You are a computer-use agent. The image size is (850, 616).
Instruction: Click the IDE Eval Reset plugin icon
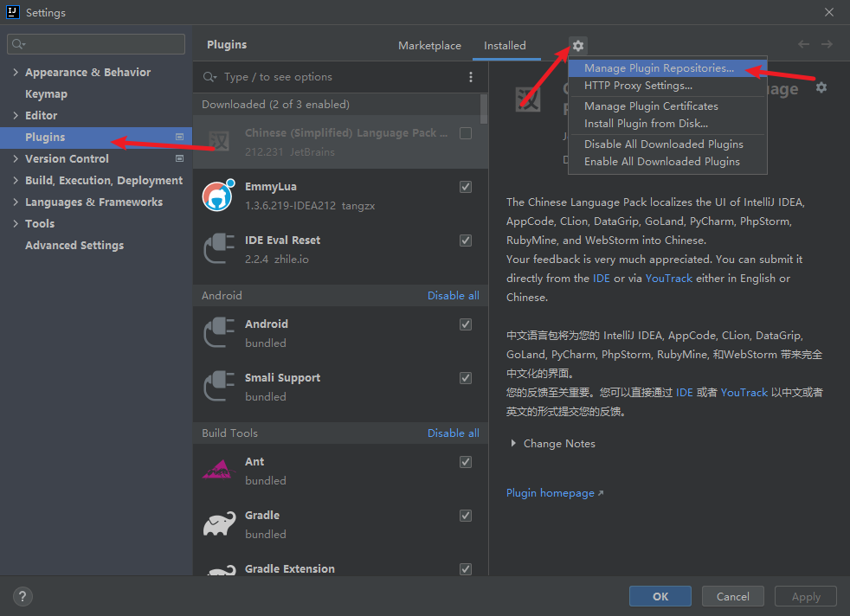tap(218, 248)
